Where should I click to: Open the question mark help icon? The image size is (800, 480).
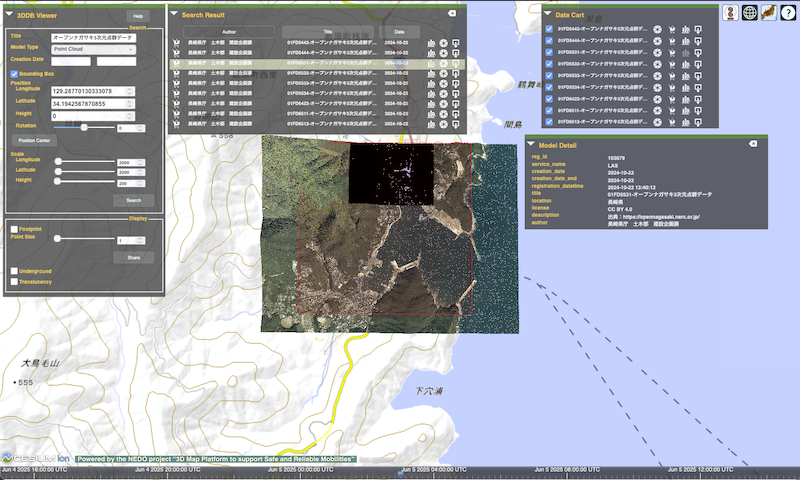(788, 13)
